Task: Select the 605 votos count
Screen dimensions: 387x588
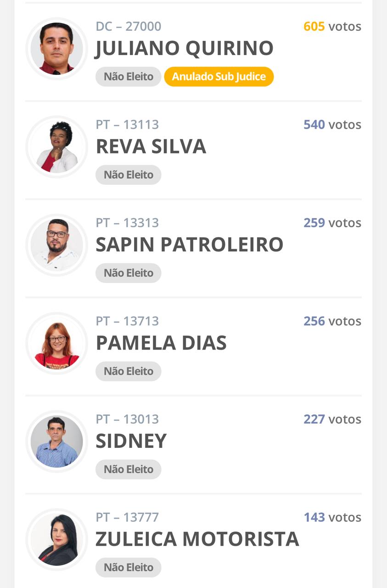Action: point(332,27)
